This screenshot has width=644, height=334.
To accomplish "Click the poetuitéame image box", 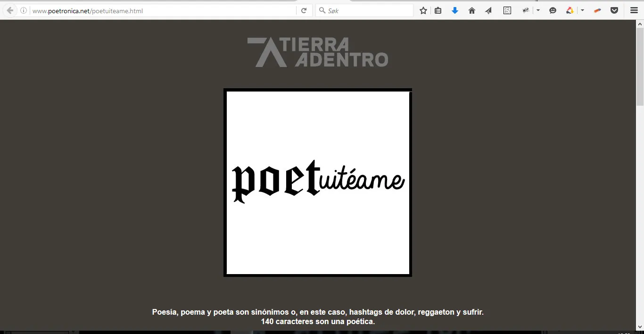I will click(x=318, y=183).
